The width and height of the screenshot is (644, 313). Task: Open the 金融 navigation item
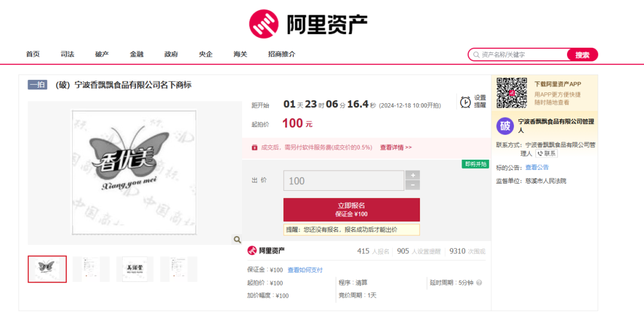137,54
